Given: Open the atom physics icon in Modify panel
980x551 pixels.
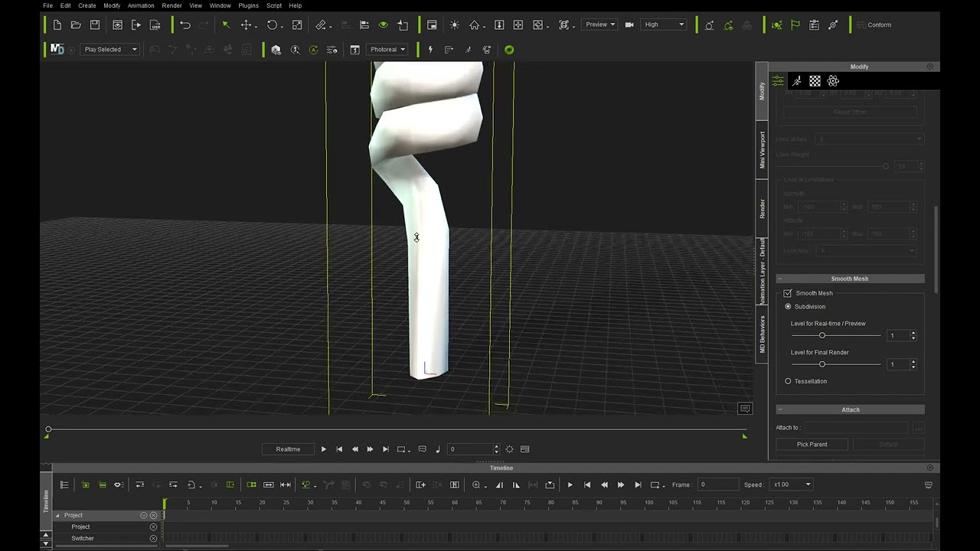Looking at the screenshot, I should coord(834,80).
